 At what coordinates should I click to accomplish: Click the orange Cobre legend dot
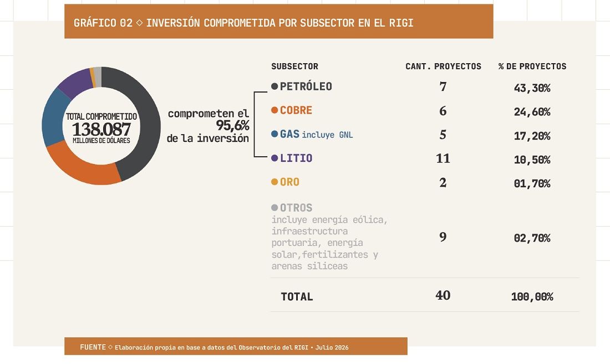(274, 110)
